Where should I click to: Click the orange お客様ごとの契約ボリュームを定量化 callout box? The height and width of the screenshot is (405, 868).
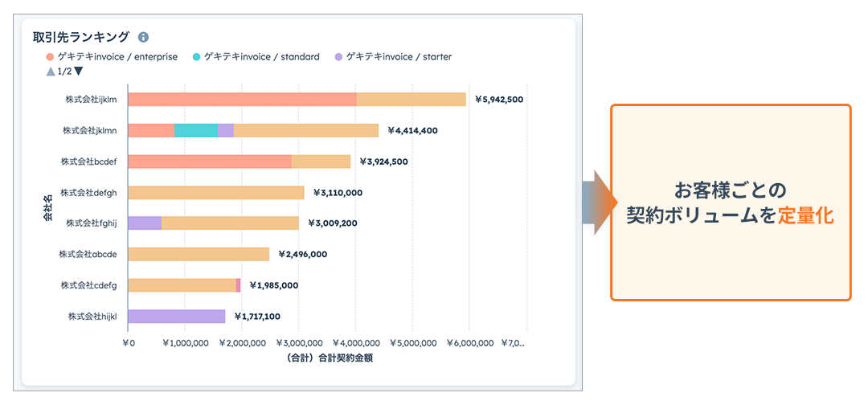pos(730,202)
